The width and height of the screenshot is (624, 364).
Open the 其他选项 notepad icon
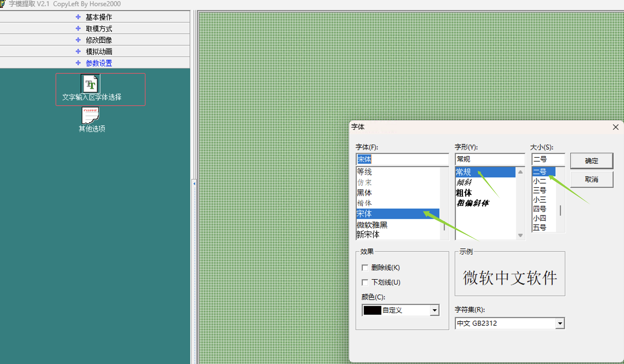tap(90, 115)
